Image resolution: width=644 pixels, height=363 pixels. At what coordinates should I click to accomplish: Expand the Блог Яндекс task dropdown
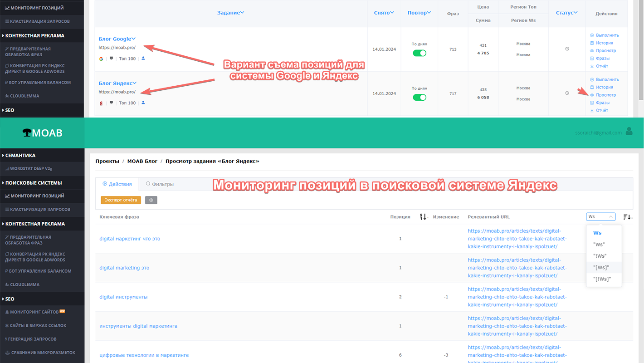coord(135,83)
